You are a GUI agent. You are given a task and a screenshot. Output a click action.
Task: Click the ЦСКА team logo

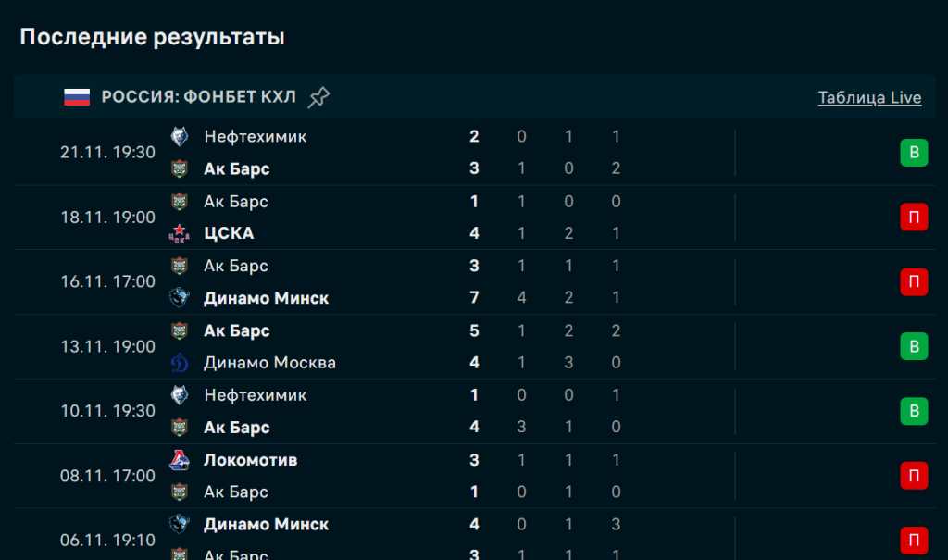180,233
